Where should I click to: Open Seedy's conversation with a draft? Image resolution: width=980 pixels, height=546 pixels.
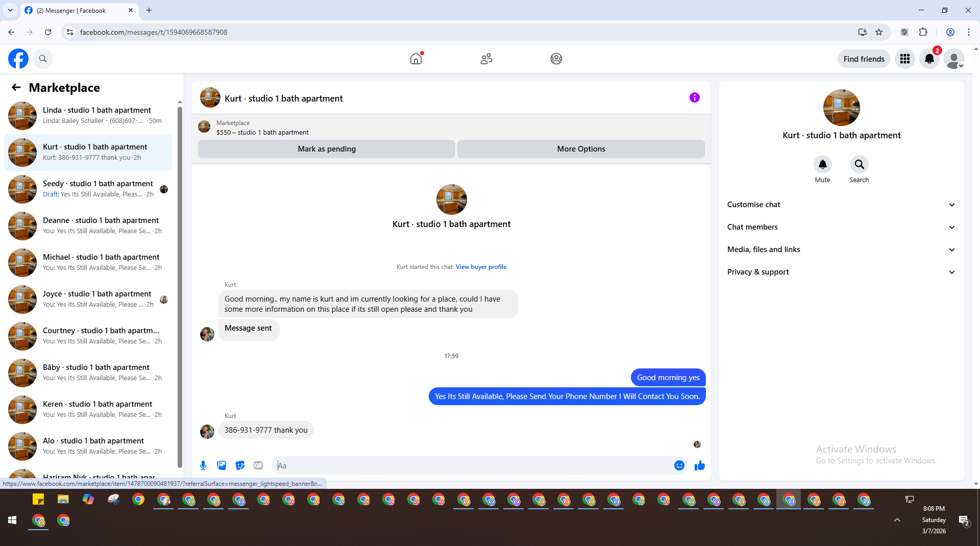[88, 189]
